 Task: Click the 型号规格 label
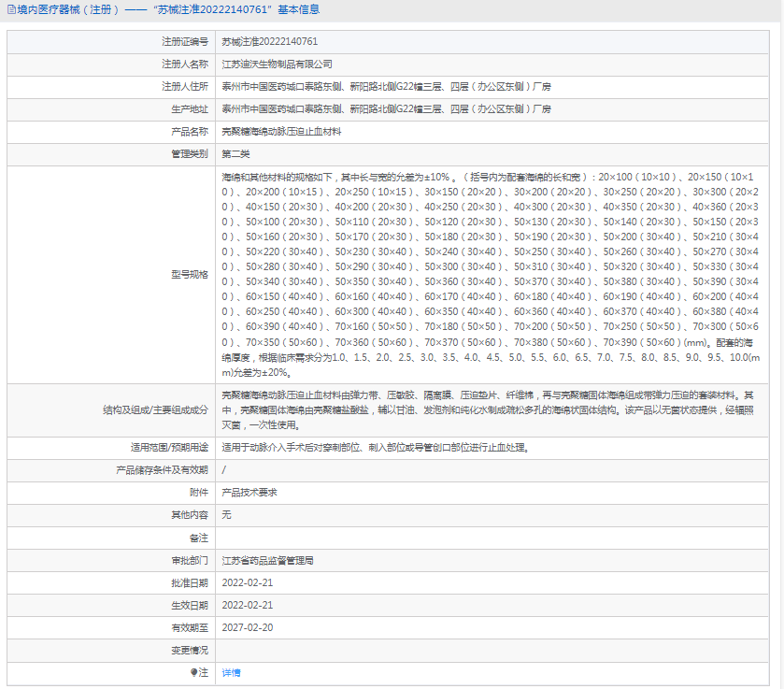coord(190,274)
